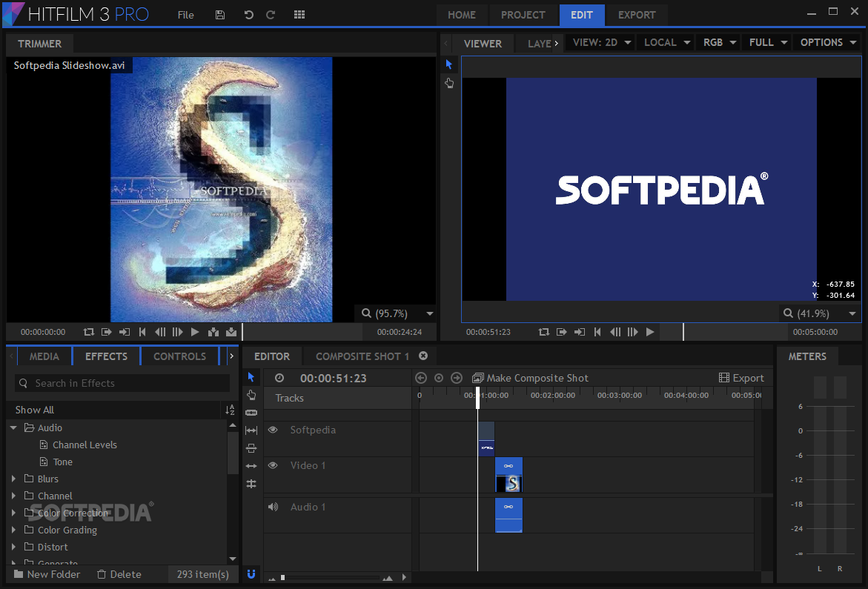Viewport: 868px width, 589px height.
Task: Open the FULL quality dropdown
Action: pyautogui.click(x=768, y=42)
